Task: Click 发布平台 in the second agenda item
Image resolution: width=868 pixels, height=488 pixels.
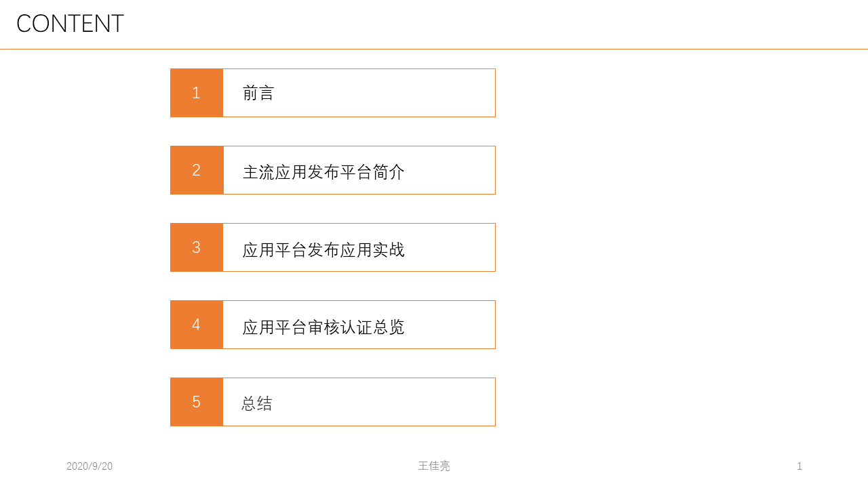Action: point(340,172)
